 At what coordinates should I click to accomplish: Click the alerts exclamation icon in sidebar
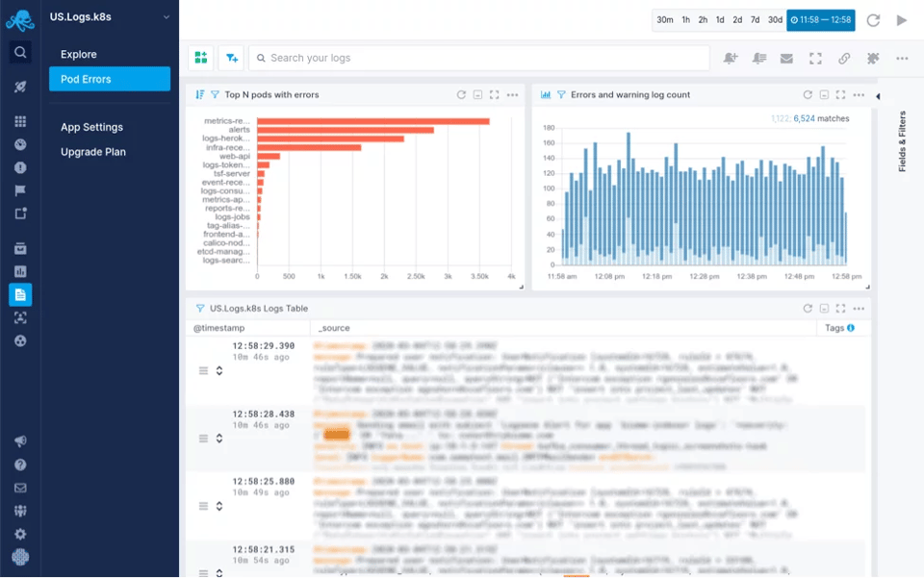20,167
